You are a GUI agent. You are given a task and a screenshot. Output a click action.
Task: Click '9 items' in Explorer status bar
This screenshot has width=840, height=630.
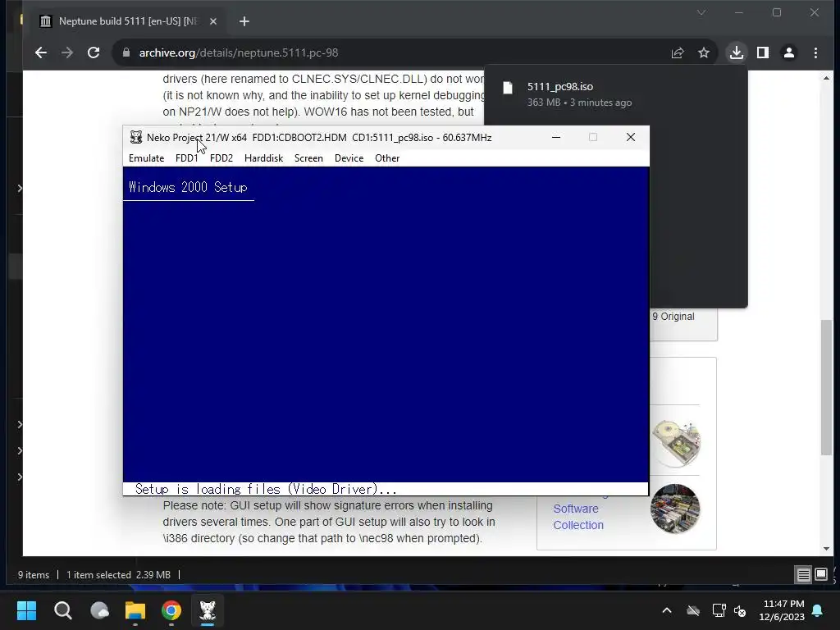33,575
